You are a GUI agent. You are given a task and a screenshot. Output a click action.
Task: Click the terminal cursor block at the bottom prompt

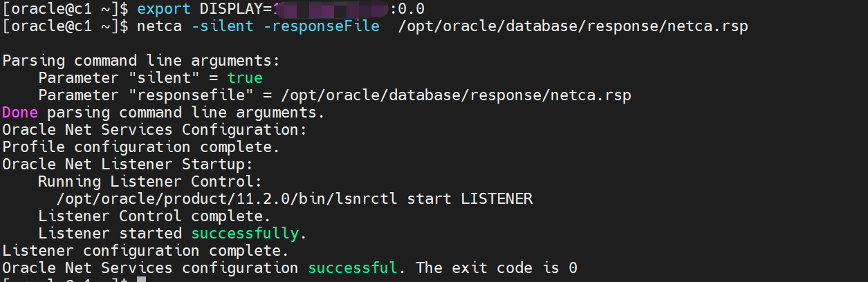coord(141,279)
